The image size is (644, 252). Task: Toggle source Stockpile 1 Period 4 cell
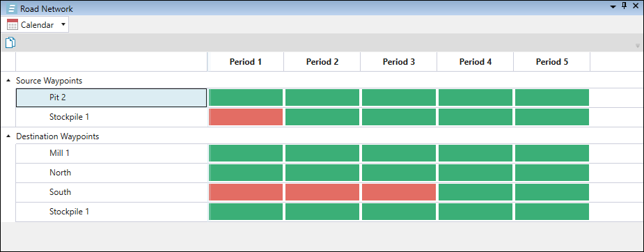coord(476,117)
